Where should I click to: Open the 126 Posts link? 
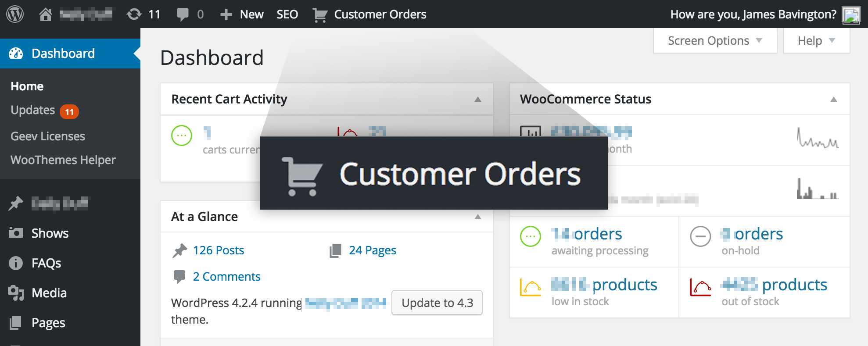click(x=219, y=250)
